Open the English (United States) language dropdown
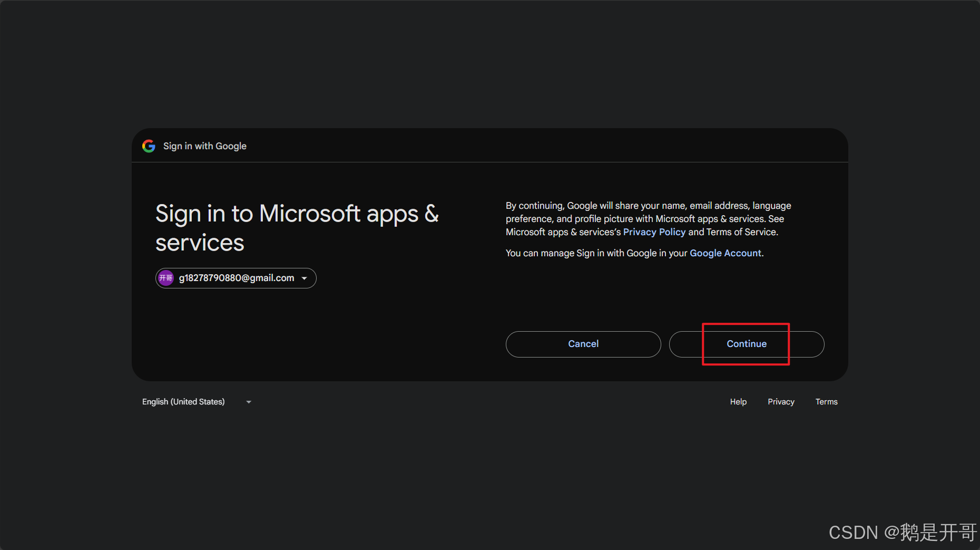The image size is (980, 550). coord(197,402)
